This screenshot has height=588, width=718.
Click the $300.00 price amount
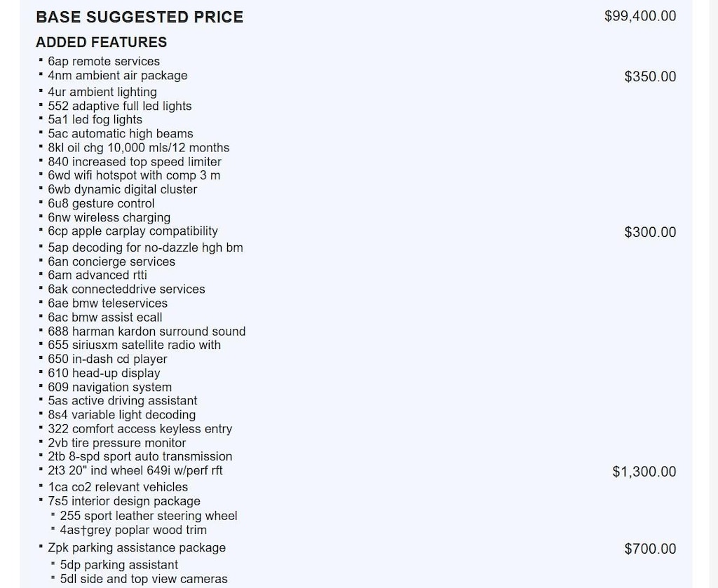tap(650, 232)
